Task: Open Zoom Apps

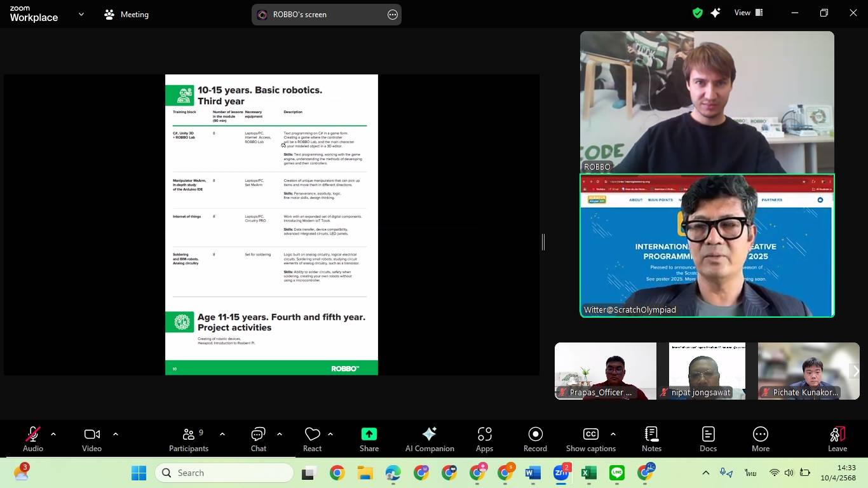Action: [x=484, y=439]
